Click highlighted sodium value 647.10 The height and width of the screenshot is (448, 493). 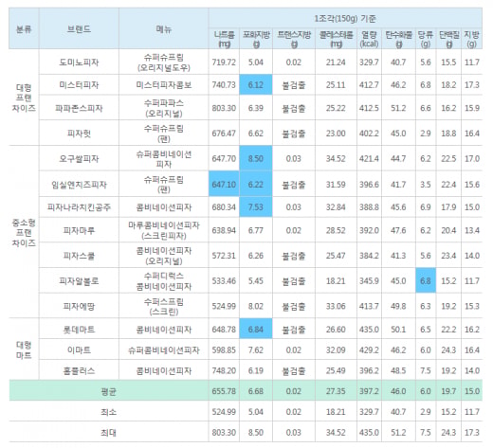pyautogui.click(x=224, y=184)
